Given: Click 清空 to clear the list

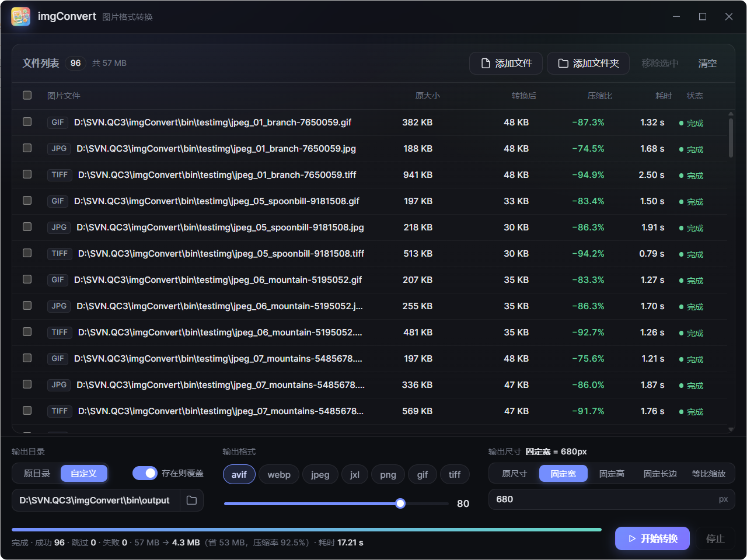Looking at the screenshot, I should click(x=707, y=63).
